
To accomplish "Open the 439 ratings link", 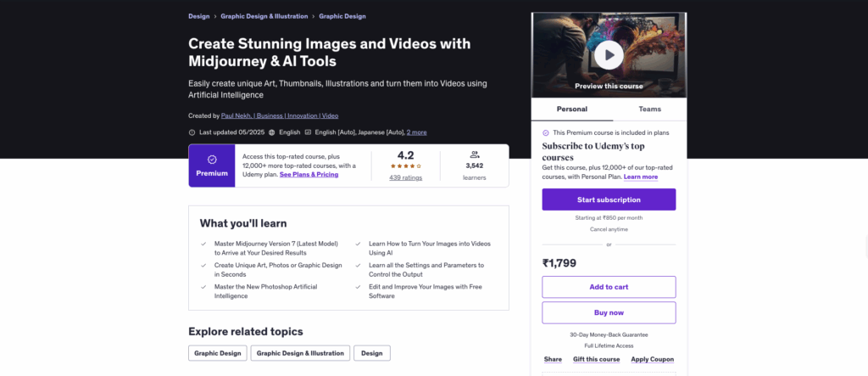I will 406,177.
